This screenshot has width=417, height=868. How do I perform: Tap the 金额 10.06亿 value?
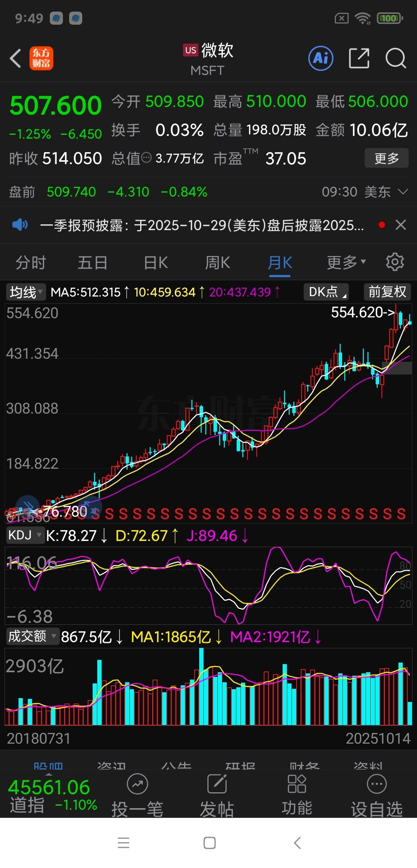362,130
